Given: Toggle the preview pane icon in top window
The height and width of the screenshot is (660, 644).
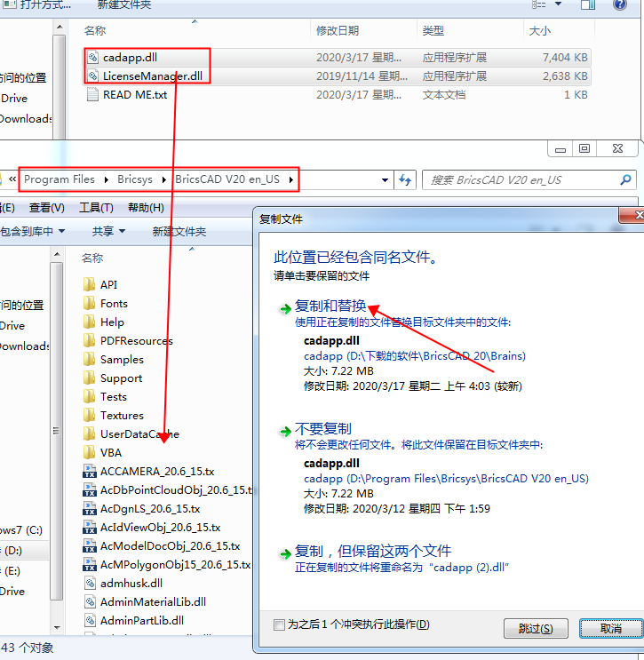Looking at the screenshot, I should tap(588, 4).
